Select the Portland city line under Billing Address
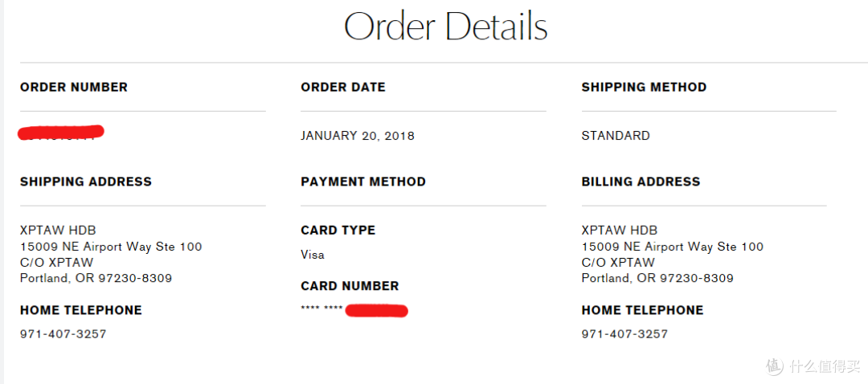 click(657, 279)
